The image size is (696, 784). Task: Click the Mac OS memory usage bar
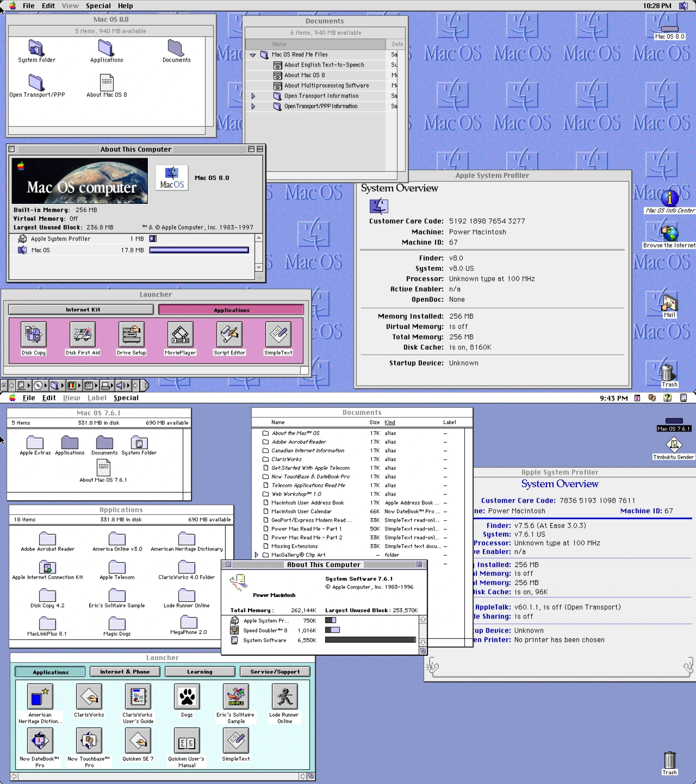click(x=199, y=250)
